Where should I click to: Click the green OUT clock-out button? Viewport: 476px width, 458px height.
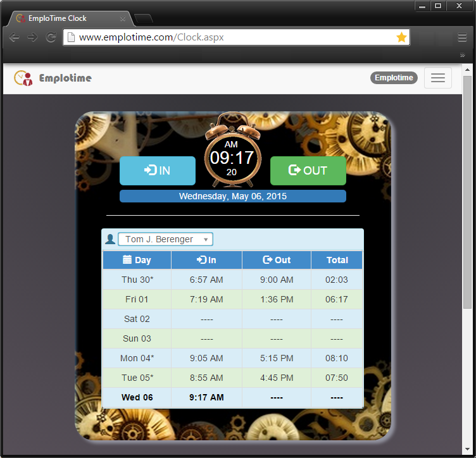308,170
